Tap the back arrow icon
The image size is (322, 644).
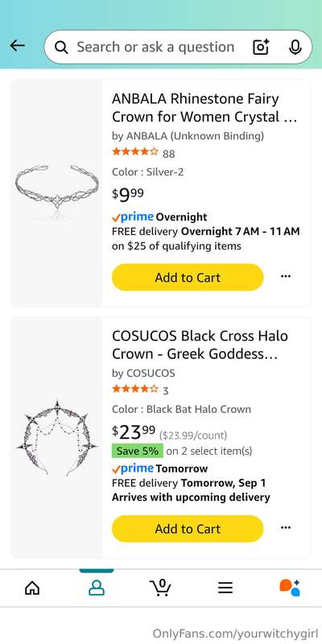[x=17, y=46]
